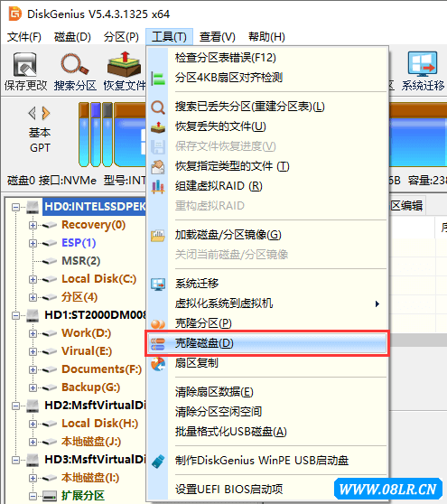Click the next disk right arrow

tap(46, 113)
